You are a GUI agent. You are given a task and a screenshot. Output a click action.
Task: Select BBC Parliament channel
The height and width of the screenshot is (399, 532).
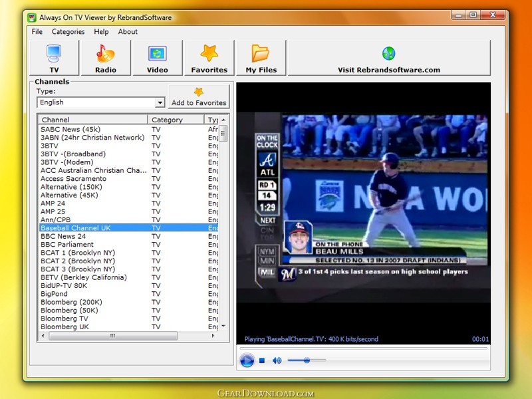click(128, 244)
